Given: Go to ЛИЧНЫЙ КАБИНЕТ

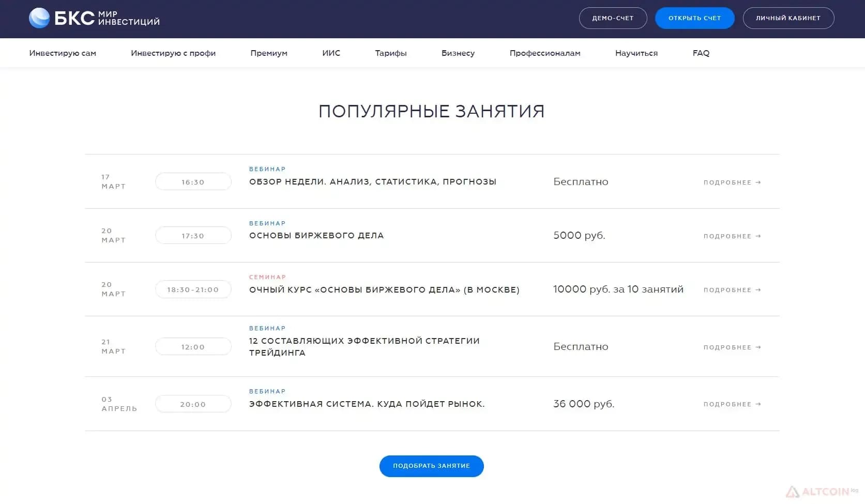Looking at the screenshot, I should click(x=788, y=18).
